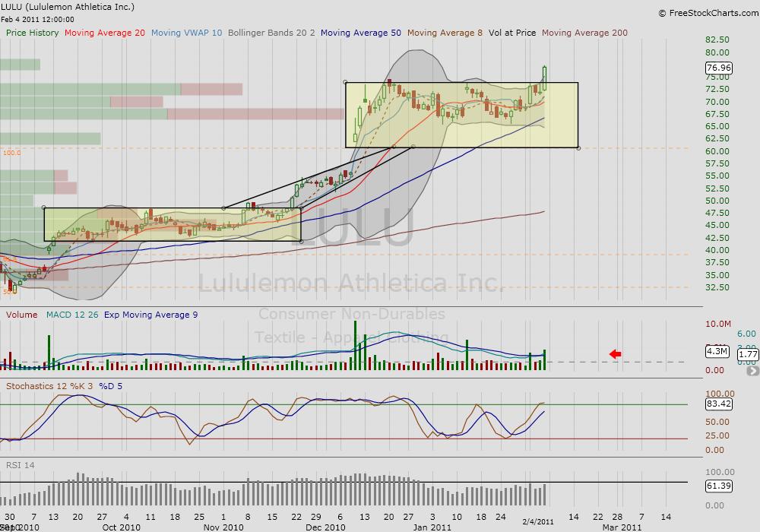
Task: Click the 28 date tick label
Action: (x=617, y=517)
